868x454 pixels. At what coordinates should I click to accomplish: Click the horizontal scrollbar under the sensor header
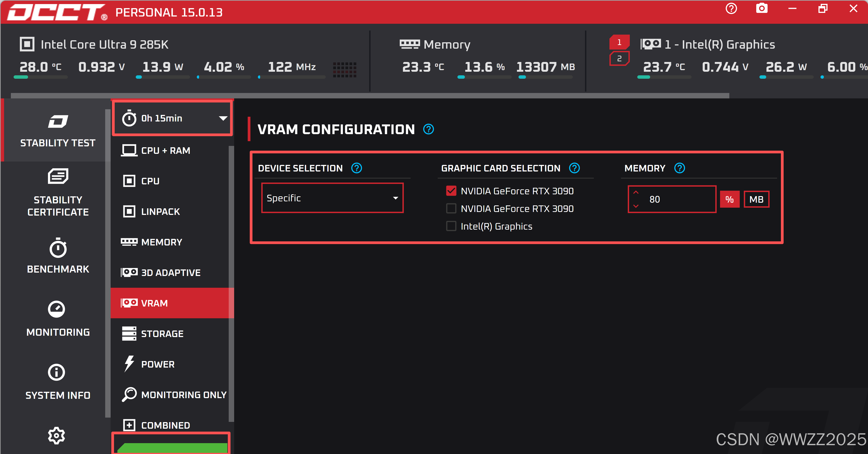[x=370, y=96]
